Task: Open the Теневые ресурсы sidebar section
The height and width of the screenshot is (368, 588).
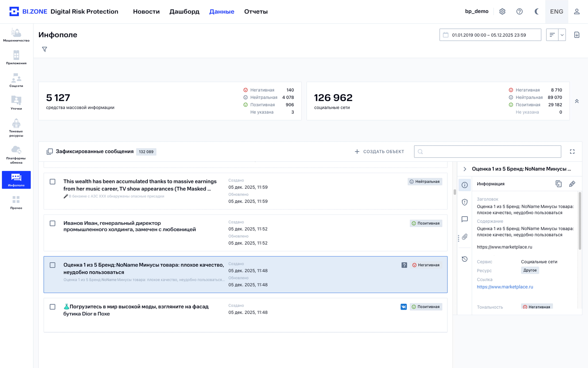Action: click(x=16, y=128)
